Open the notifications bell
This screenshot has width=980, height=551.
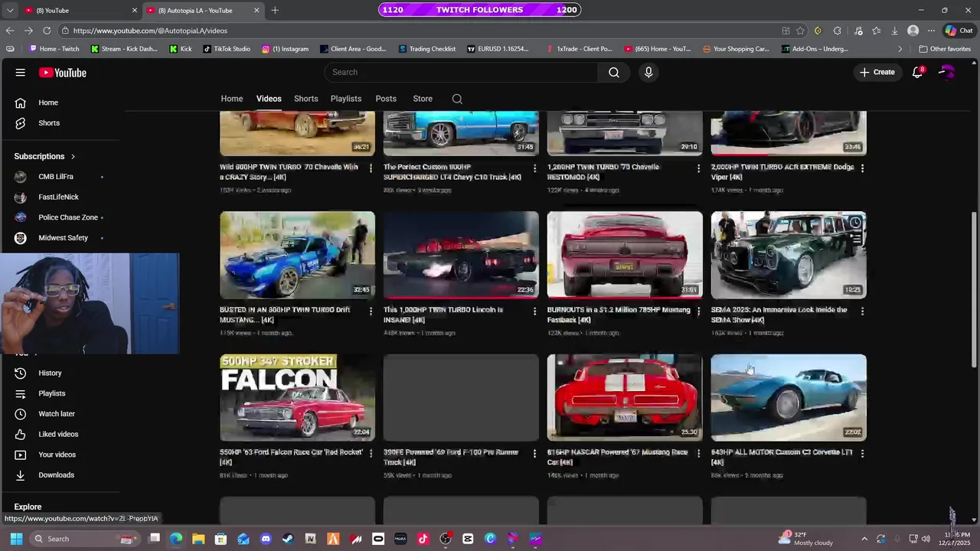917,72
